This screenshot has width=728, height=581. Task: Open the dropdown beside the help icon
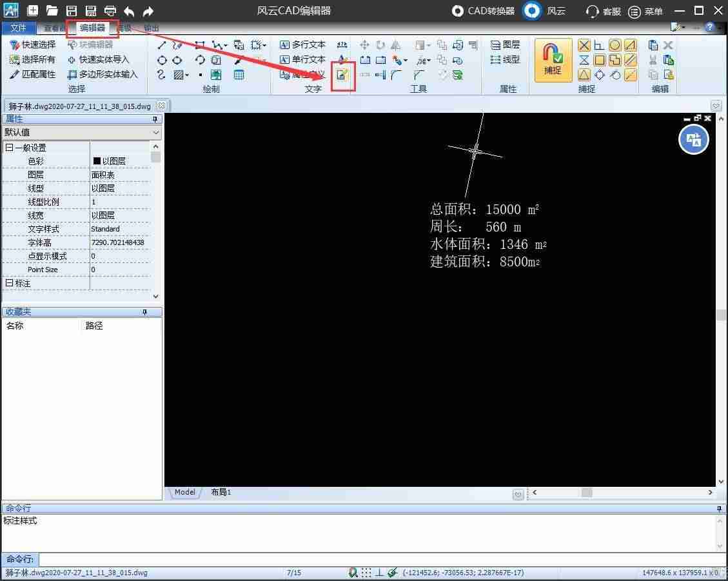(x=720, y=28)
